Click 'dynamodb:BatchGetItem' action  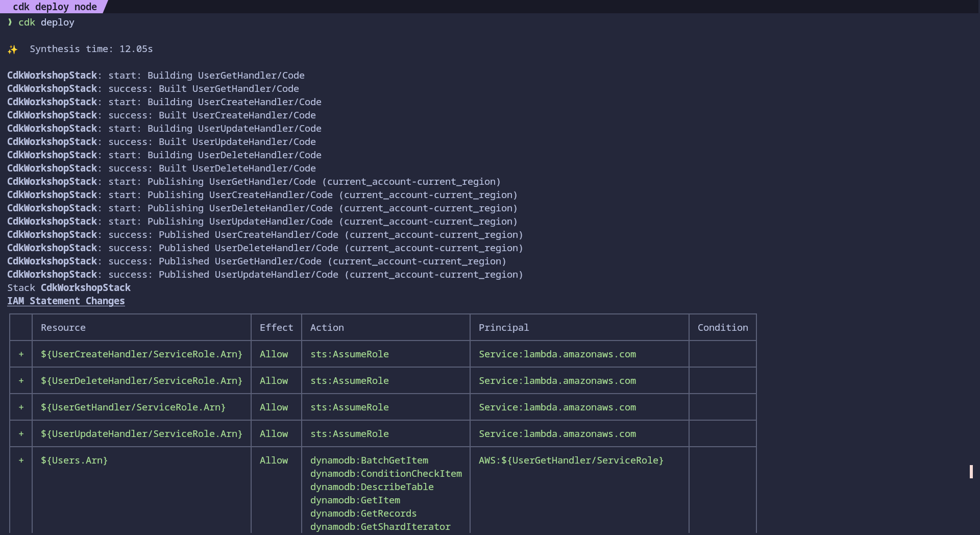point(370,460)
